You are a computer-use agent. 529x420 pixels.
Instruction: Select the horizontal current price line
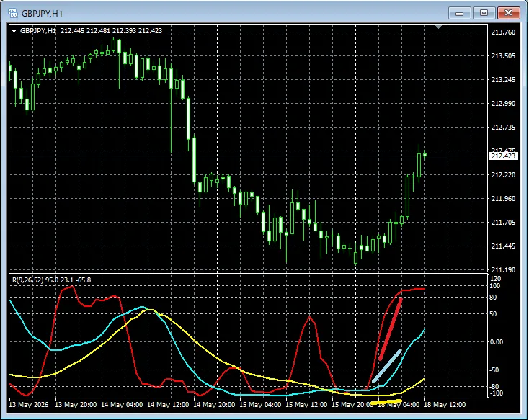pyautogui.click(x=249, y=156)
